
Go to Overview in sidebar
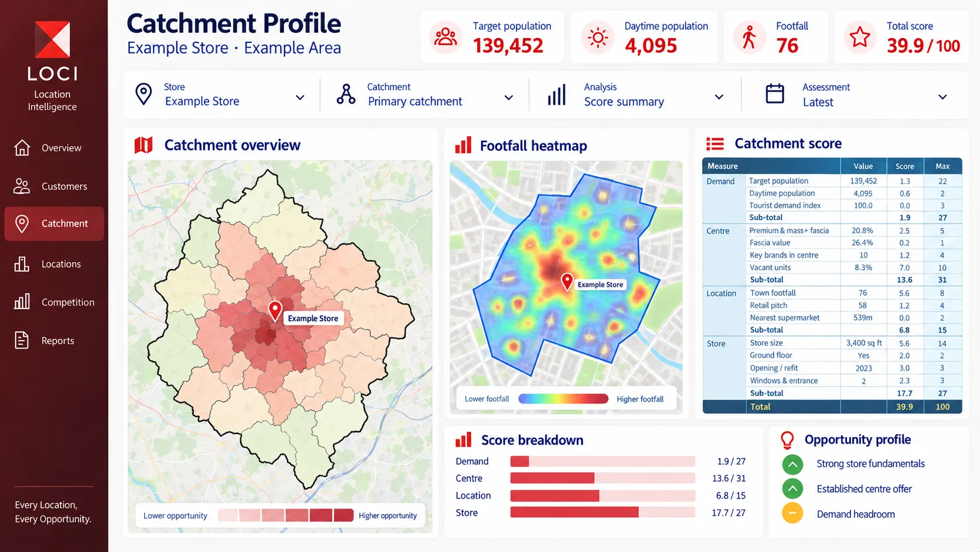(x=54, y=148)
